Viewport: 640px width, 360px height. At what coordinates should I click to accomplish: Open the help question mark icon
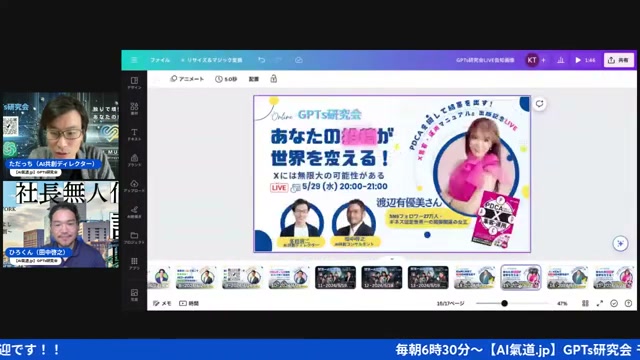point(628,303)
